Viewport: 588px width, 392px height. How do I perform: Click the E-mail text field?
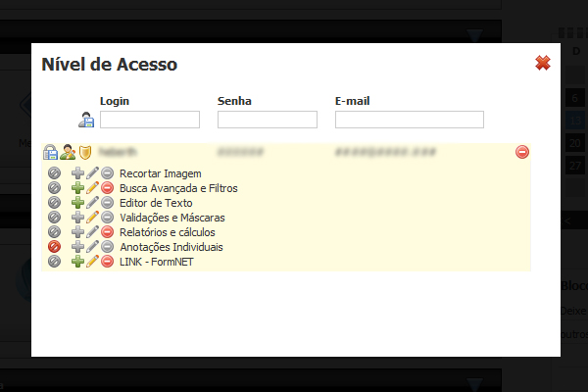click(410, 120)
